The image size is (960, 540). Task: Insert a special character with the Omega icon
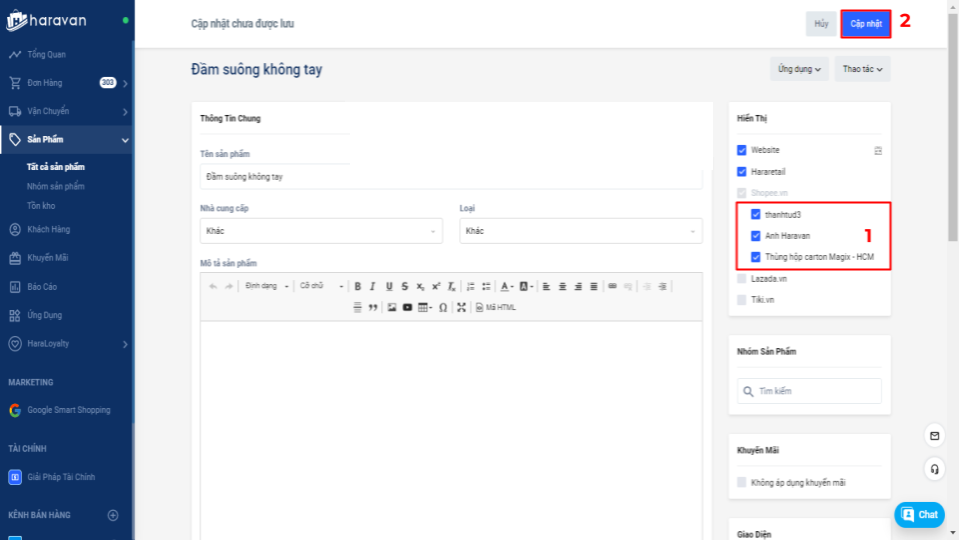[x=443, y=307]
